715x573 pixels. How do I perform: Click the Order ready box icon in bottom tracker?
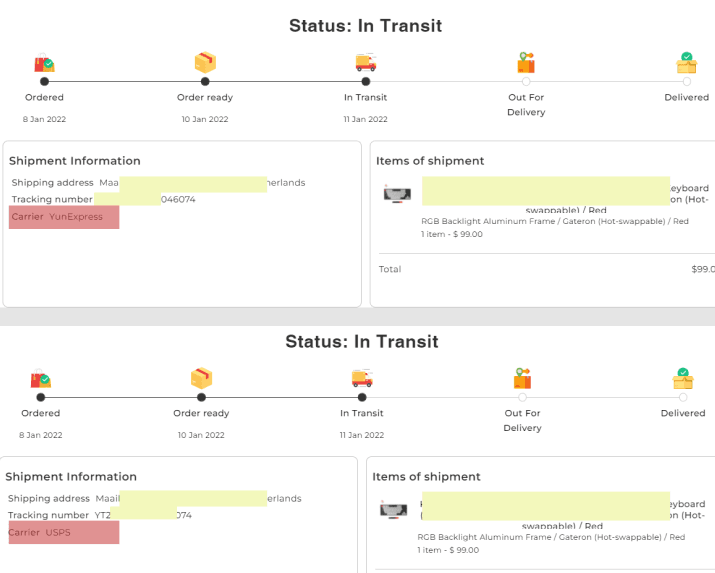[202, 379]
